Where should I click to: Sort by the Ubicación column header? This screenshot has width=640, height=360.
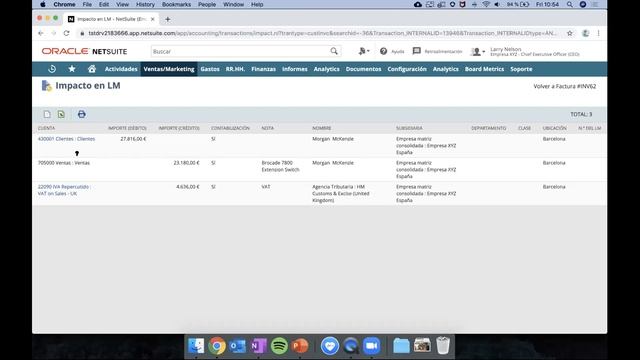tap(554, 128)
